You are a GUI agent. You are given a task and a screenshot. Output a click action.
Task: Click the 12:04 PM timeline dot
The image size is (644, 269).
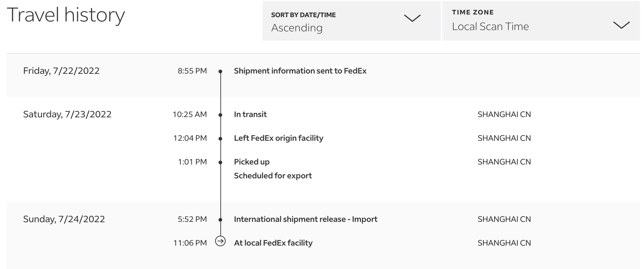click(x=220, y=138)
